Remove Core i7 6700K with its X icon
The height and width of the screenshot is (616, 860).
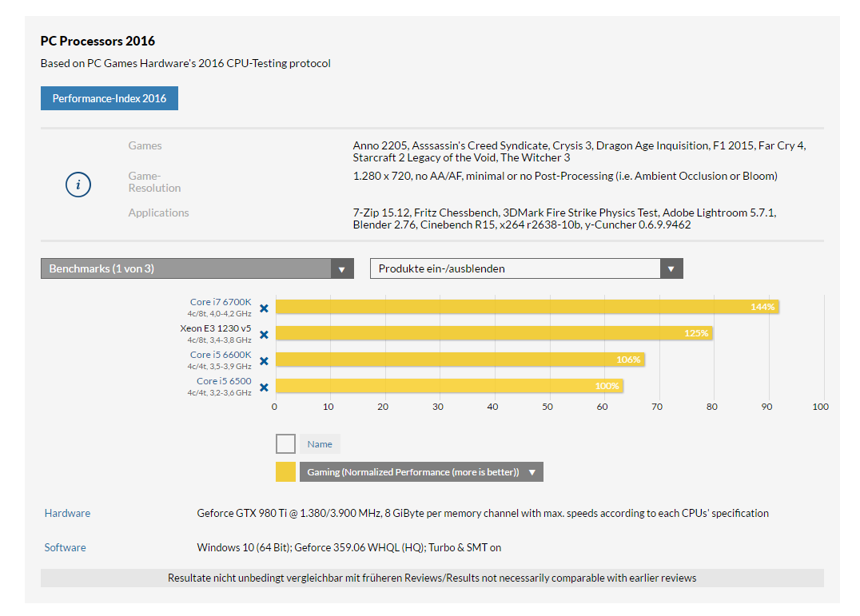click(x=264, y=308)
